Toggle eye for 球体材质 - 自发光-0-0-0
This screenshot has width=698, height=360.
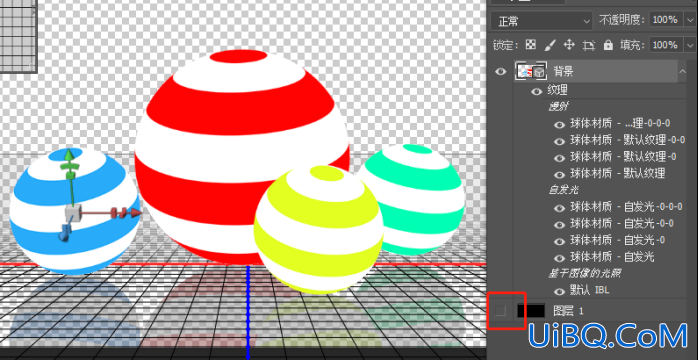560,207
